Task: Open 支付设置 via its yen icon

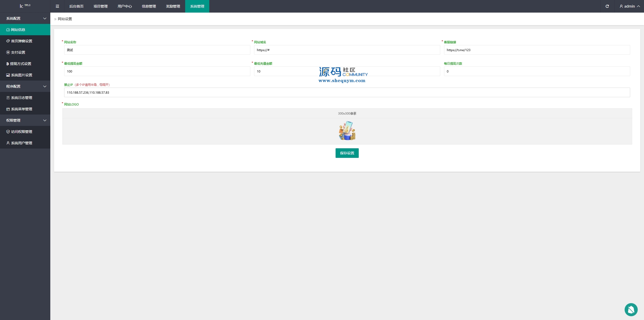Action: (8, 52)
